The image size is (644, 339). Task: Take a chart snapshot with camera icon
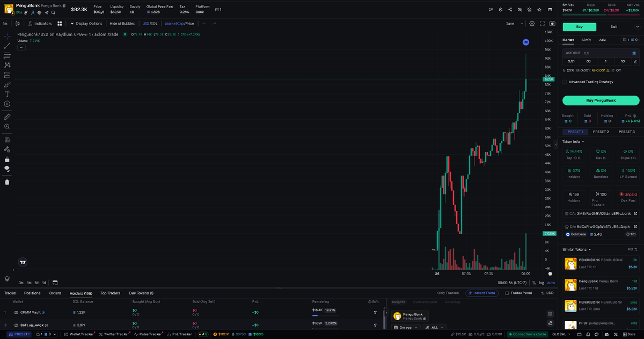(552, 24)
